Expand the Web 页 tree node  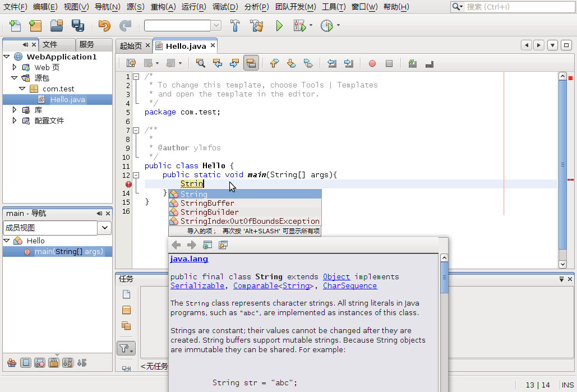15,67
